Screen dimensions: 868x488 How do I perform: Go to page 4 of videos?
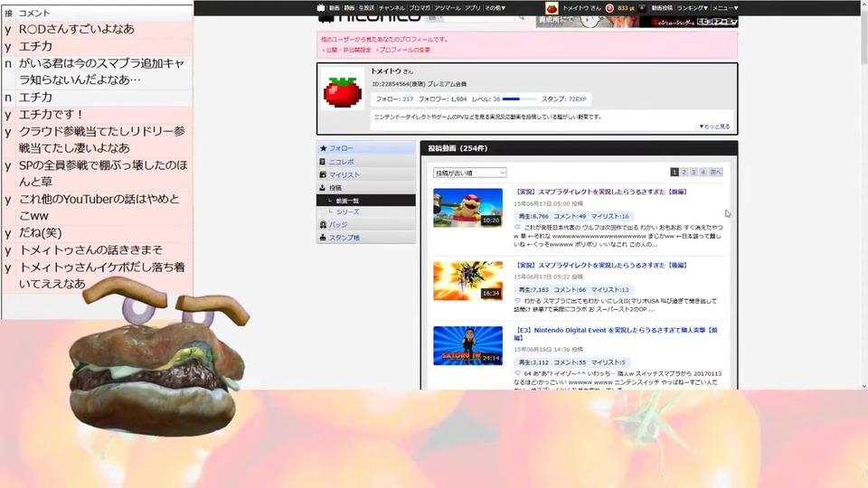click(x=703, y=172)
